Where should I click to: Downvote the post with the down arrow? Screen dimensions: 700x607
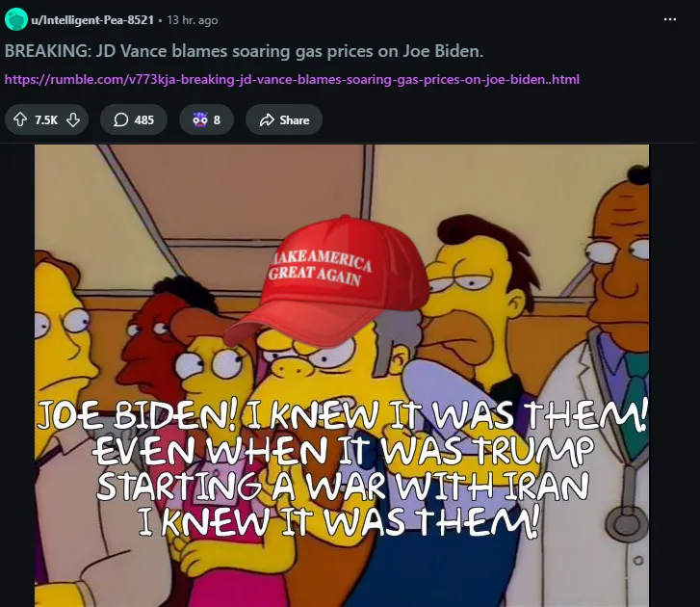coord(73,119)
